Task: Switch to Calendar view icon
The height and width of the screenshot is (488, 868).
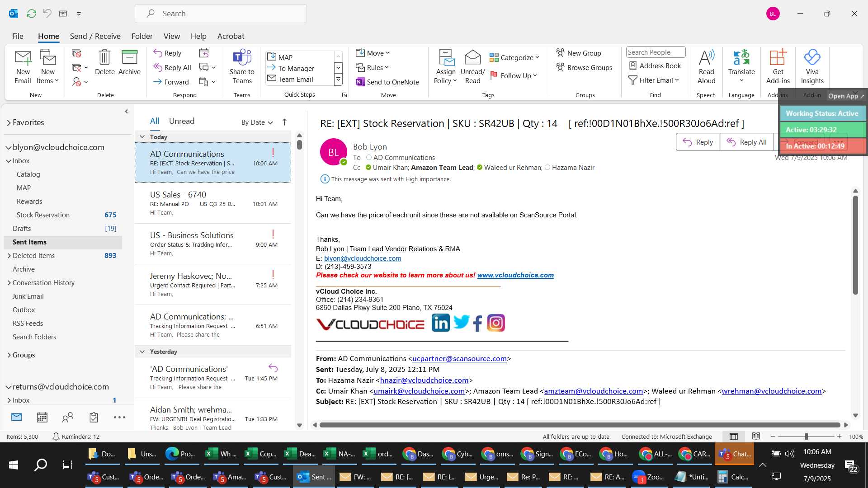Action: tap(42, 417)
